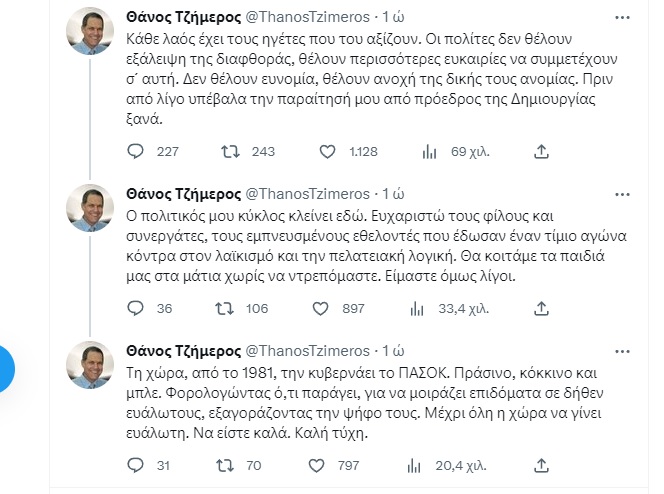Share the first tweet
Screen dimensions: 664x494
pos(541,152)
